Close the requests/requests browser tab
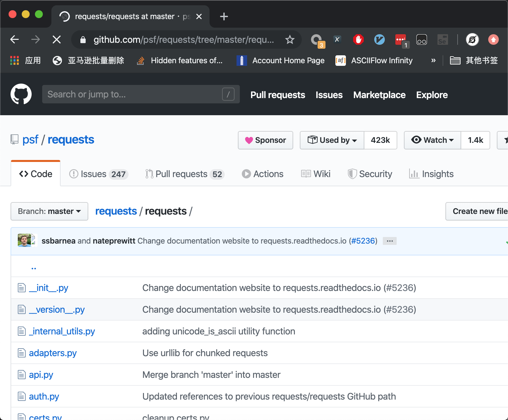Screen dimensions: 508x420 click(x=199, y=16)
